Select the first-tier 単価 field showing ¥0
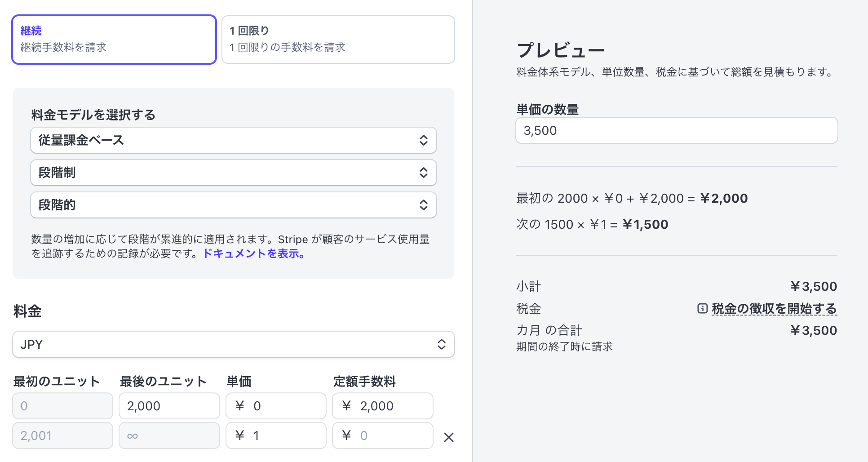868x462 pixels. click(276, 406)
